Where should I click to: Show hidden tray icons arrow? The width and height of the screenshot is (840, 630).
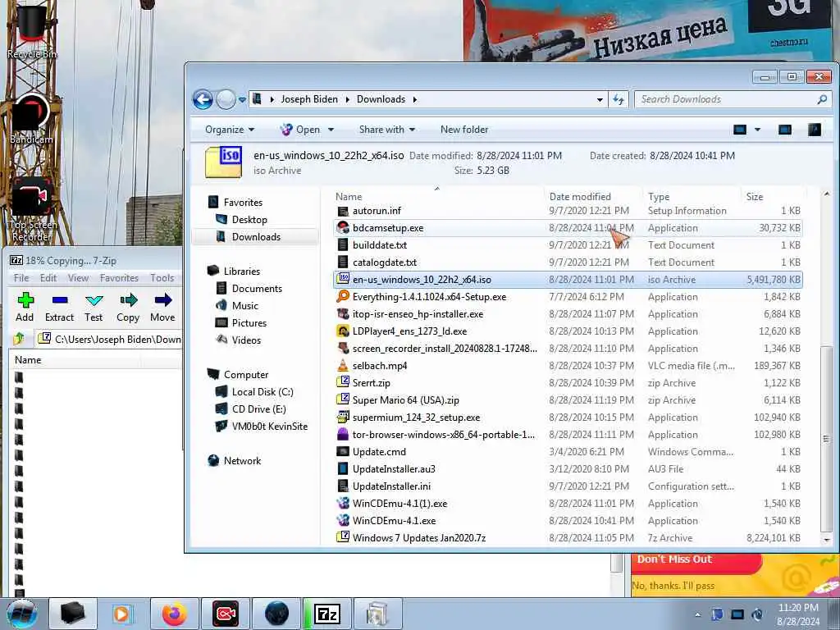point(697,615)
